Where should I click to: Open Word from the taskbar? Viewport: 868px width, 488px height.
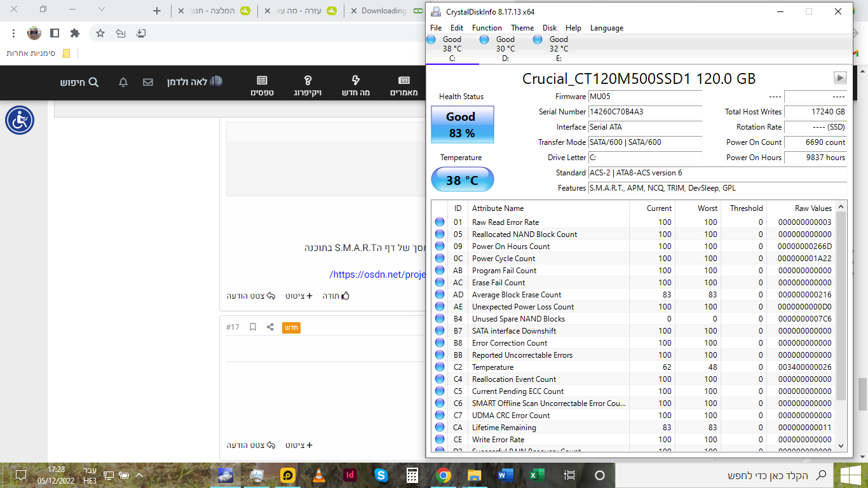point(506,475)
